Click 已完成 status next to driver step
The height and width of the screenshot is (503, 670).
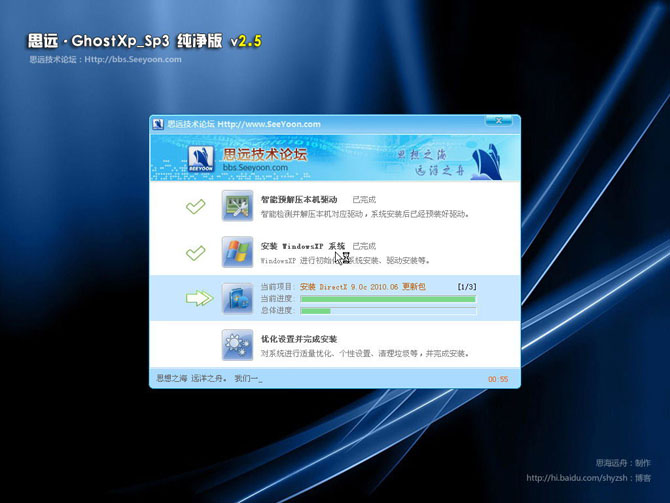coord(364,200)
